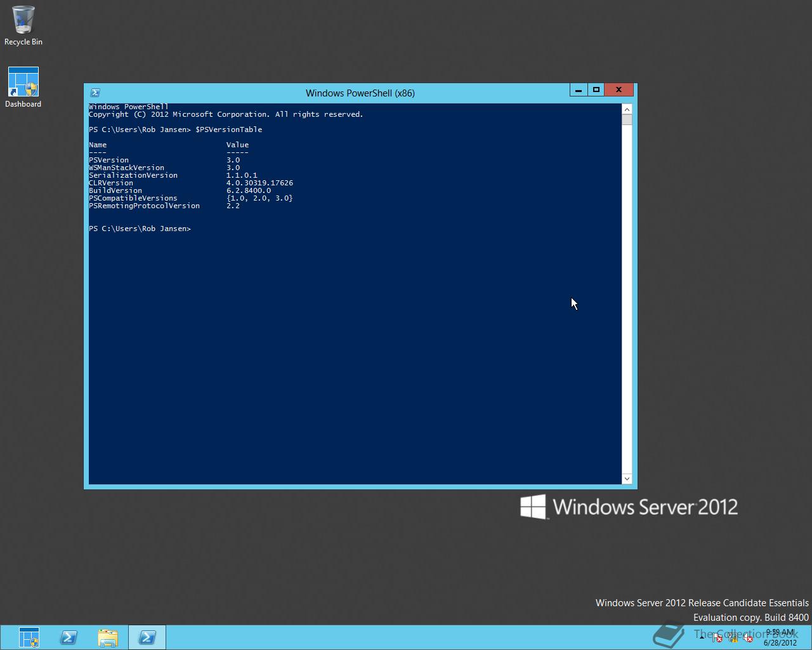Click the CLRVersion row name

tap(111, 183)
